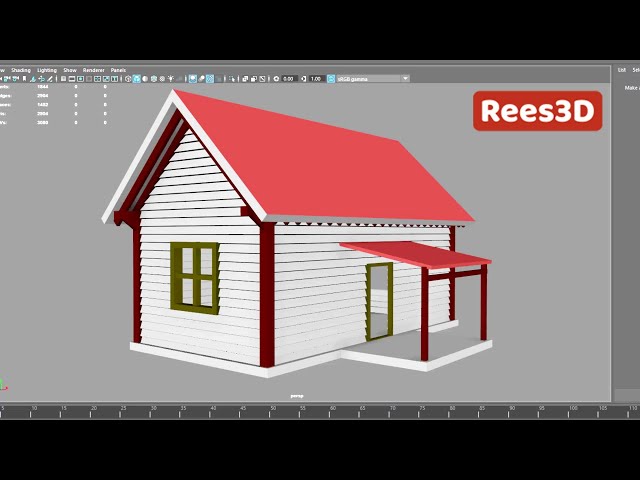This screenshot has width=640, height=480.
Task: Toggle the safe action icon
Action: click(x=106, y=78)
